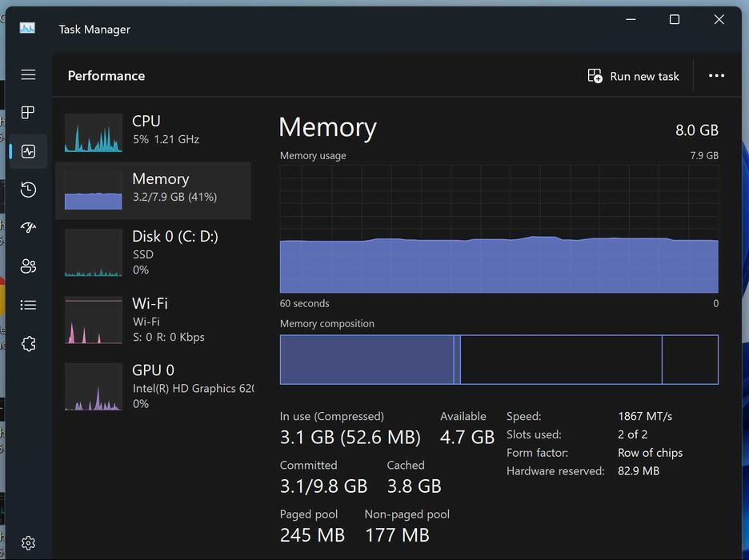Click the 2 of 2 slots used value
This screenshot has width=749, height=560.
[632, 434]
